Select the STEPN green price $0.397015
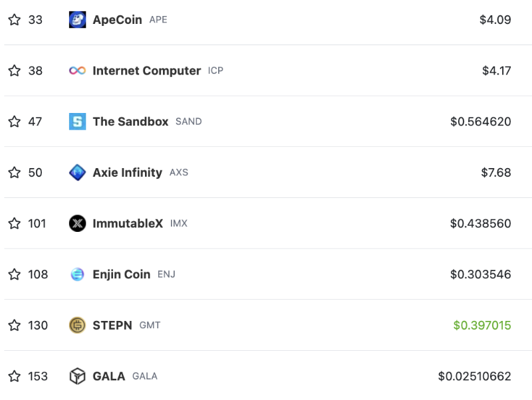 pyautogui.click(x=482, y=325)
